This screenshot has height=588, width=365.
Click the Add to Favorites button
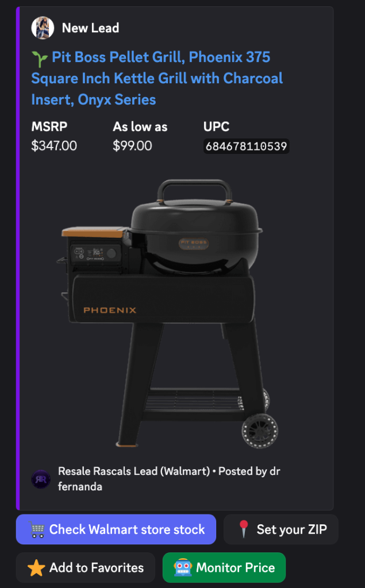[x=86, y=568]
